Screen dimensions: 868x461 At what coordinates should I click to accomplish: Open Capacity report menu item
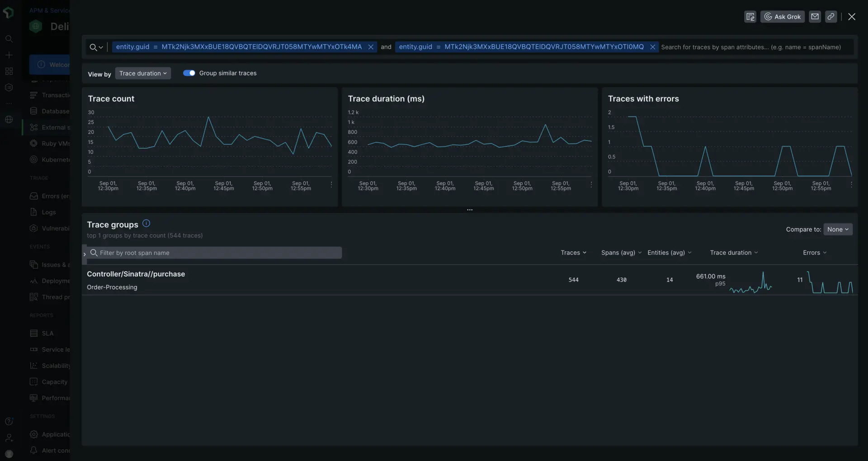click(x=48, y=382)
